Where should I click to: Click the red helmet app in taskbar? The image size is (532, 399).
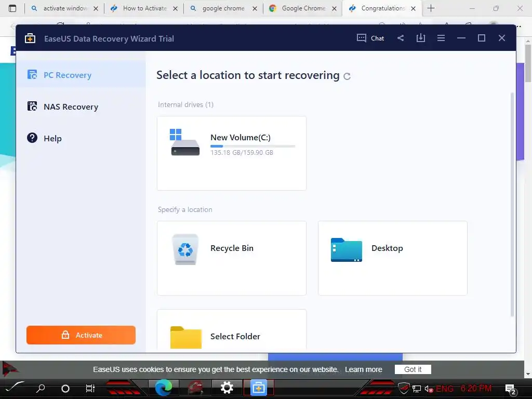tap(195, 388)
